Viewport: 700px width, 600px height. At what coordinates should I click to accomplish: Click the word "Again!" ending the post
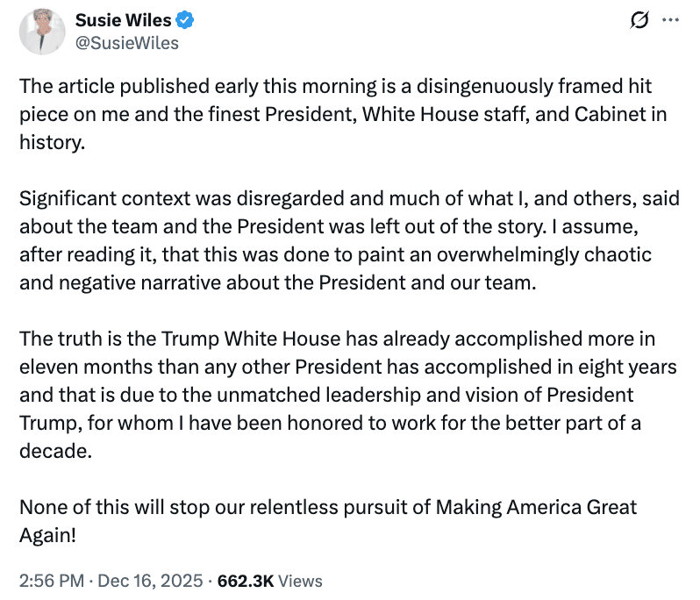coord(48,535)
